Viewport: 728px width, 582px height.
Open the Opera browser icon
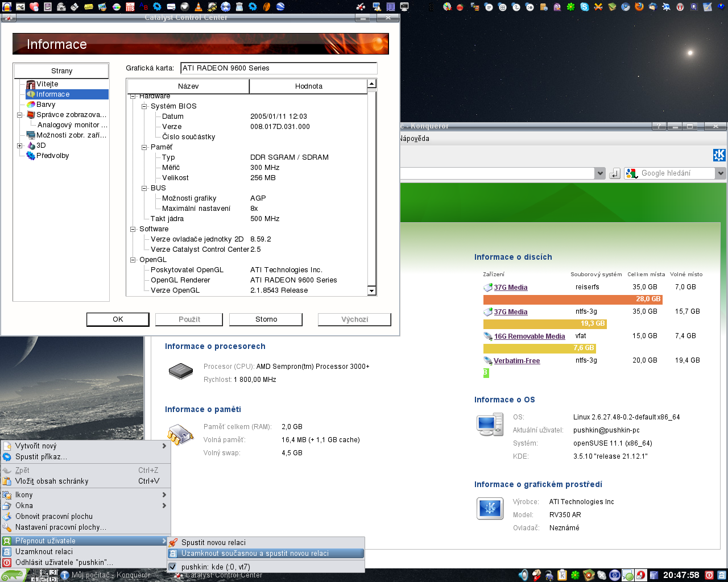[680, 7]
